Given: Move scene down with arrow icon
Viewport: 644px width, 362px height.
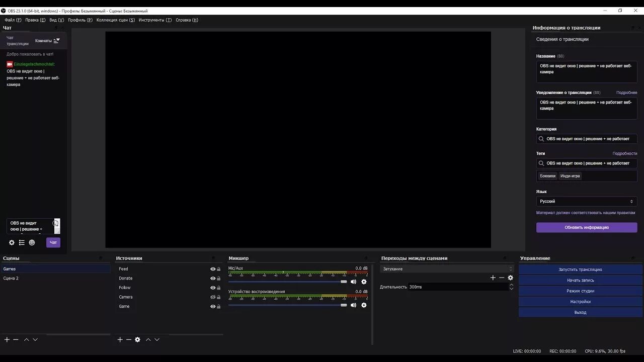Looking at the screenshot, I should click(x=35, y=339).
